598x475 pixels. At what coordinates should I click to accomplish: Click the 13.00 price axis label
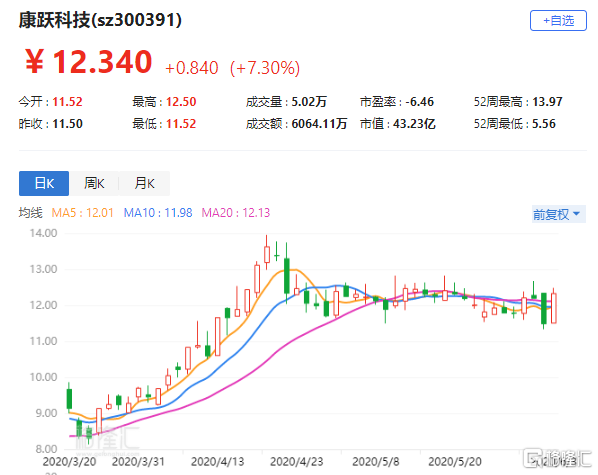point(43,269)
